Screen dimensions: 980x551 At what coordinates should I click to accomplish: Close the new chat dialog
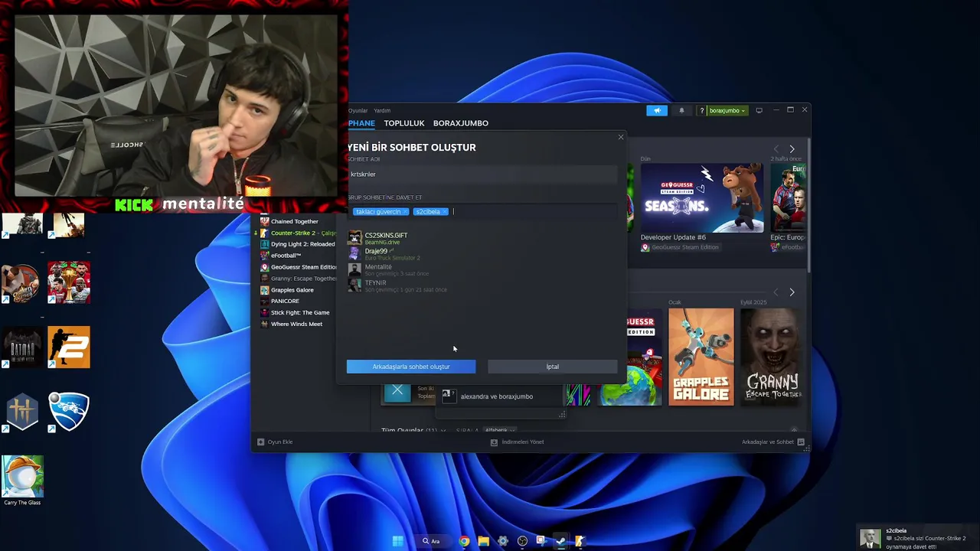coord(621,137)
